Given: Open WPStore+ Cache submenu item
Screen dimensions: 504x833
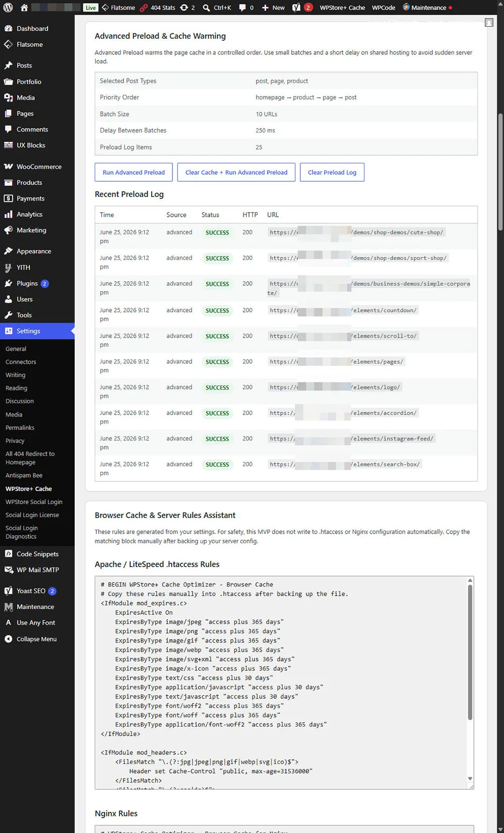Looking at the screenshot, I should coord(29,489).
